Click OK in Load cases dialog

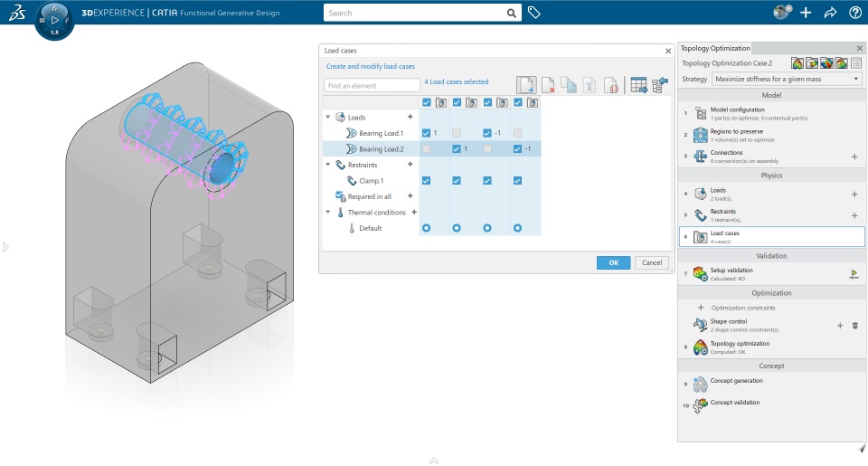(x=613, y=262)
